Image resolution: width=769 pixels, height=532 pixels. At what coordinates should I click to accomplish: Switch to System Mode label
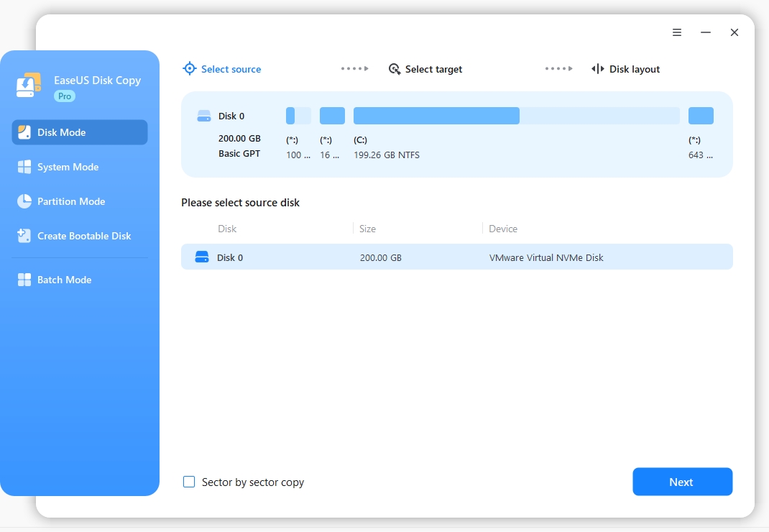(x=68, y=167)
